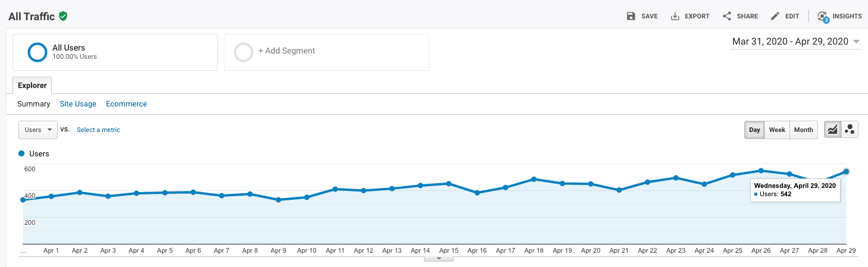The image size is (868, 267).
Task: Open the date range picker
Action: 796,42
